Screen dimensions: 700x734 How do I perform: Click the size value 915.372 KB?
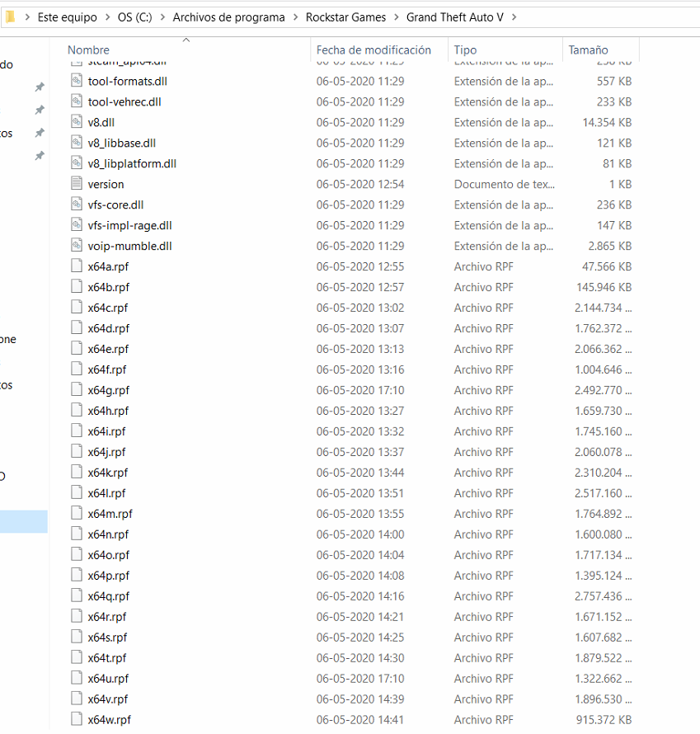click(604, 720)
